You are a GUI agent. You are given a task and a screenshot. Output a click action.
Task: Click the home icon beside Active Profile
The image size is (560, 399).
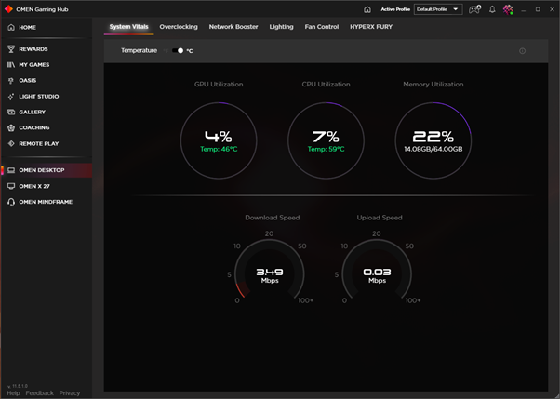point(367,9)
